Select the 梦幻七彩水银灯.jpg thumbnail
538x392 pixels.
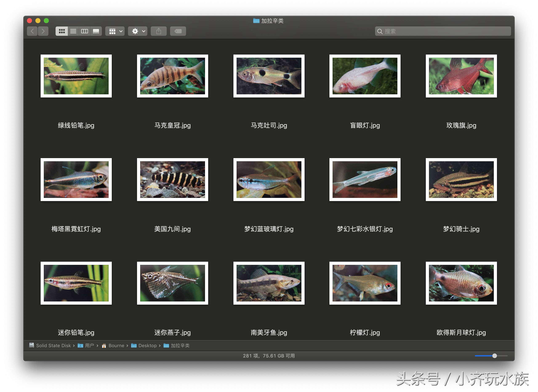click(365, 180)
